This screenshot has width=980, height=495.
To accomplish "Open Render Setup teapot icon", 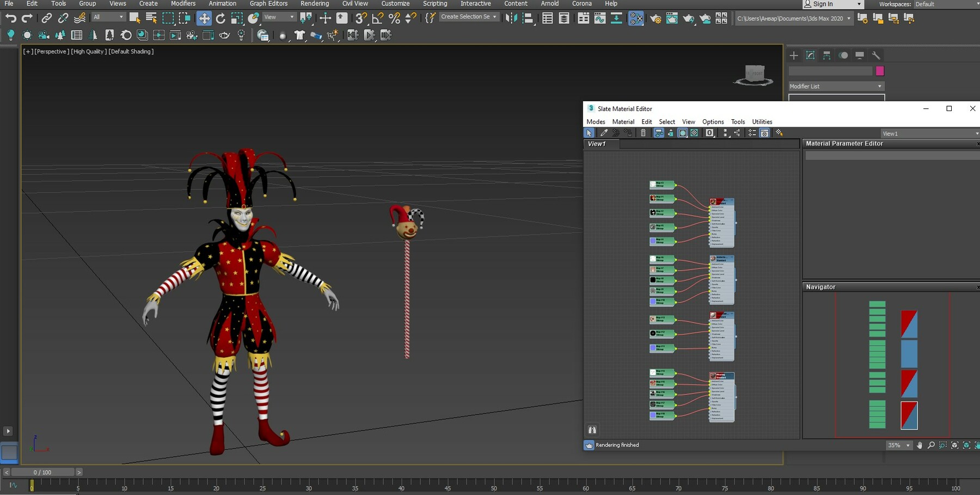I will pyautogui.click(x=656, y=19).
